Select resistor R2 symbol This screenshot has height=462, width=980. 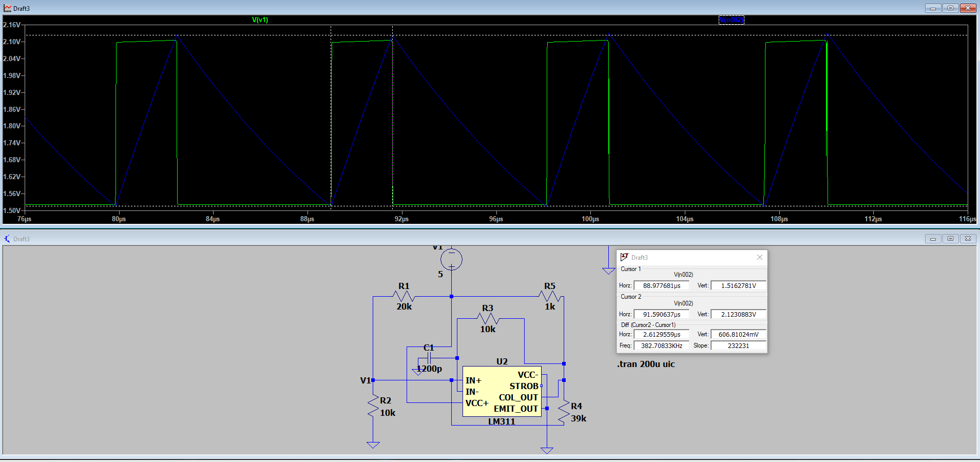pyautogui.click(x=373, y=406)
